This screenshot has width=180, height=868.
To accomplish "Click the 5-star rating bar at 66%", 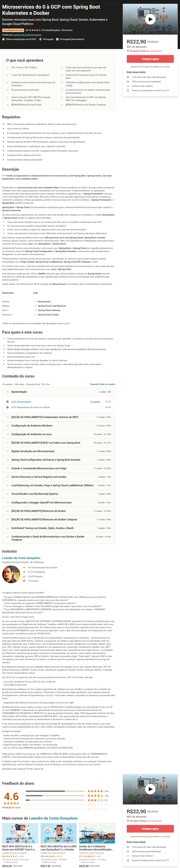I will coord(55,791).
